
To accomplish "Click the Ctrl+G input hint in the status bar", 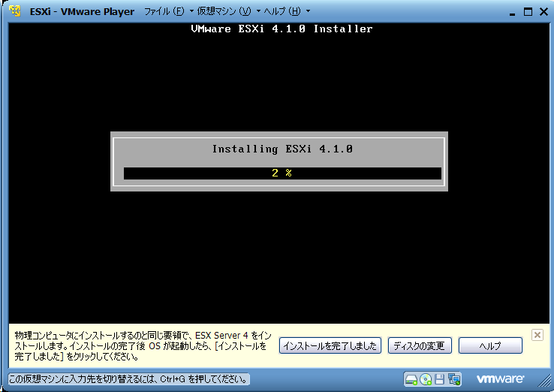I will click(x=128, y=380).
